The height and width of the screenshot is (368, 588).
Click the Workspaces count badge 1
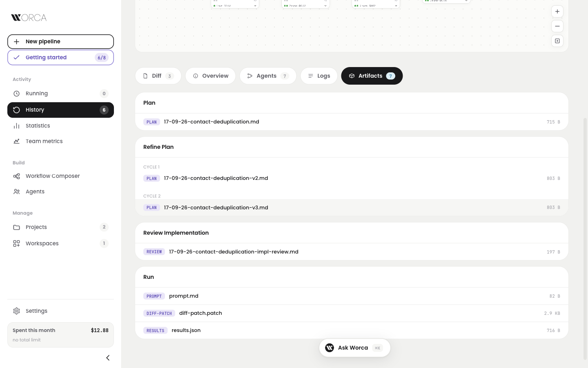[x=104, y=244]
